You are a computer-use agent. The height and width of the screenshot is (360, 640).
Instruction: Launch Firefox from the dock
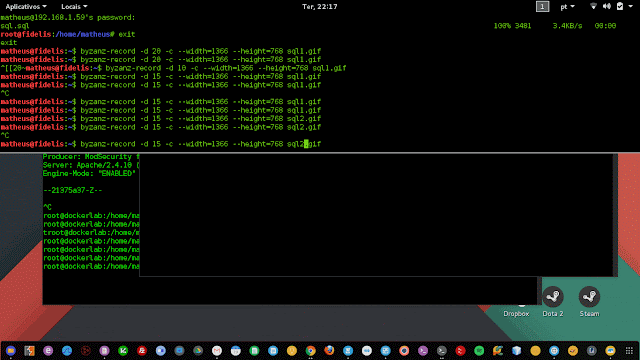(329, 351)
